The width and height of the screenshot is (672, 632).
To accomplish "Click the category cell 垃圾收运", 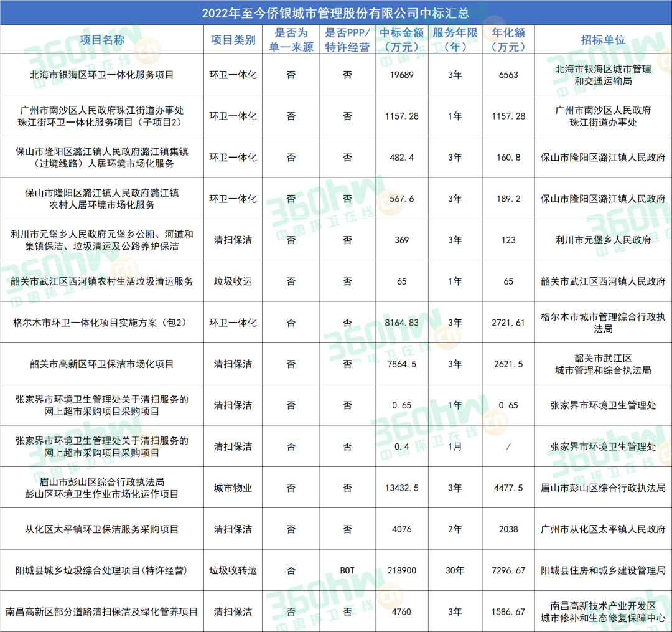I will click(x=233, y=281).
